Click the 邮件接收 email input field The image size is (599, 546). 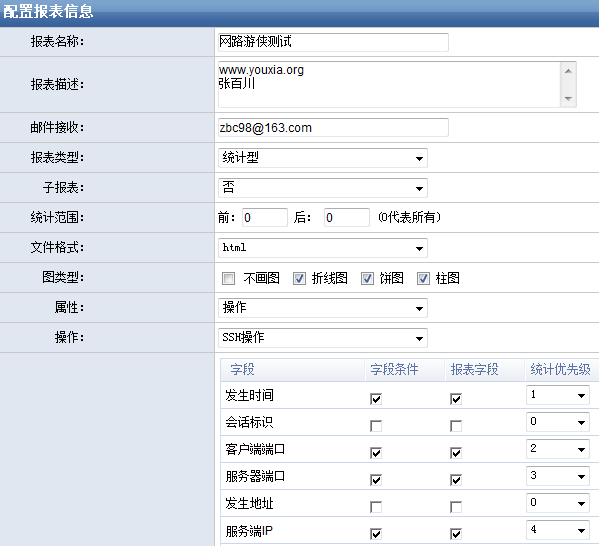click(x=333, y=128)
